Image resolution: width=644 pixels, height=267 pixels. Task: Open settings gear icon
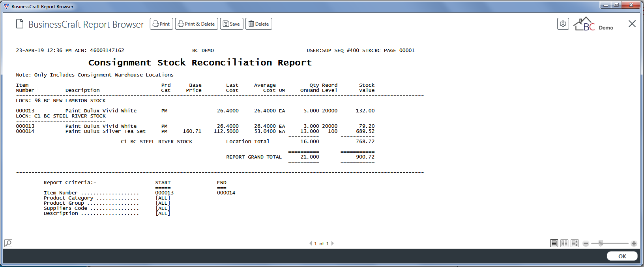coord(563,24)
